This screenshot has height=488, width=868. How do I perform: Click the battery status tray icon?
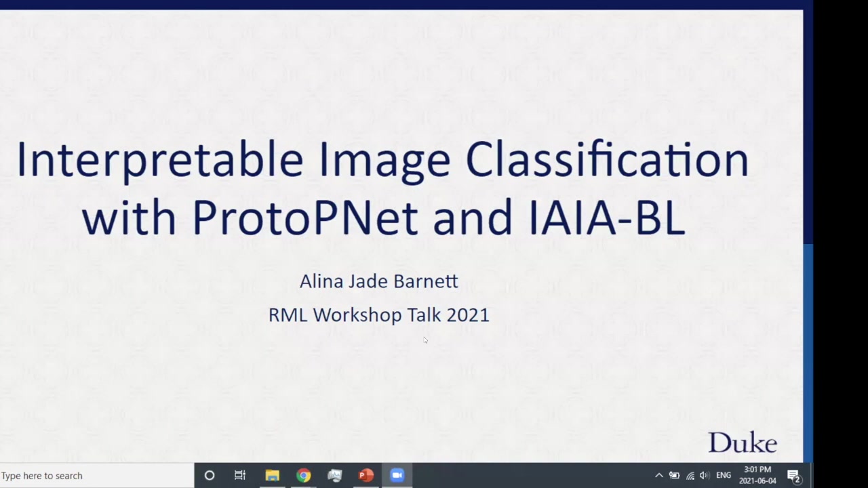[674, 476]
